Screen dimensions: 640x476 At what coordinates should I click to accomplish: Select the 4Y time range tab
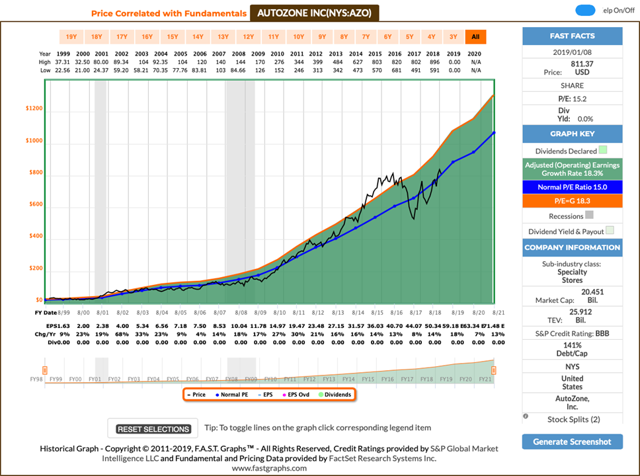(x=431, y=37)
